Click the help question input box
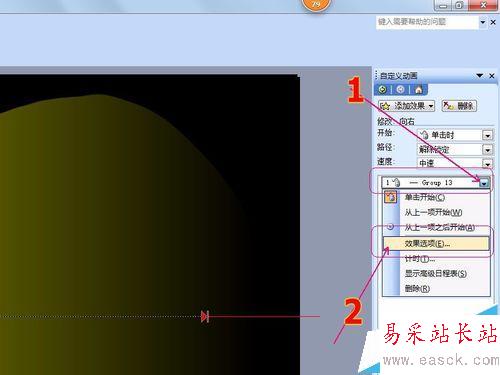The image size is (500, 375). (427, 22)
